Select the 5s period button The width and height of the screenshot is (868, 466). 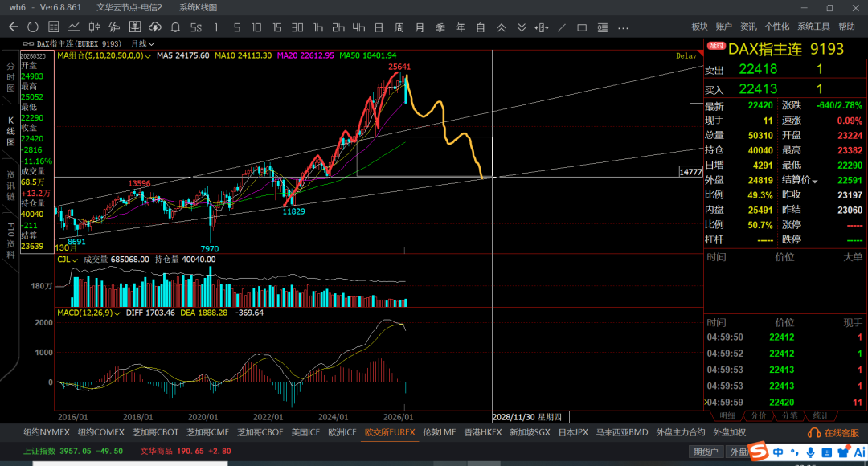[x=196, y=27]
